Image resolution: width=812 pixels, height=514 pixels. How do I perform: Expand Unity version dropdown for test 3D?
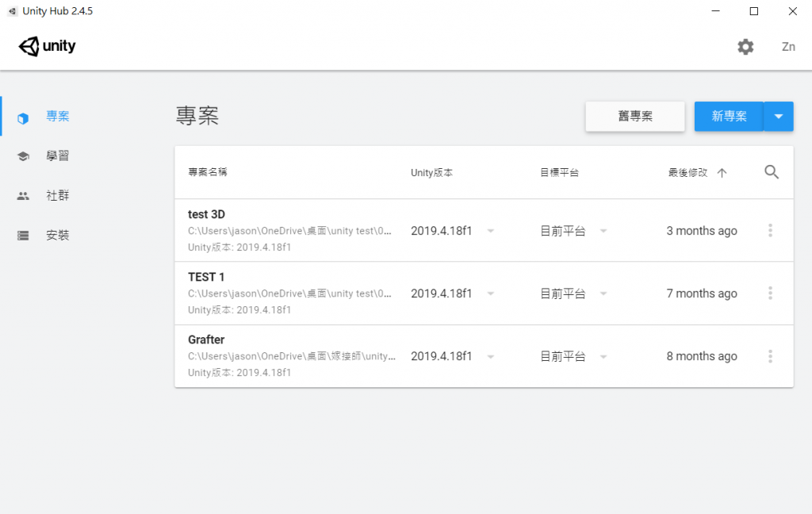click(x=490, y=231)
